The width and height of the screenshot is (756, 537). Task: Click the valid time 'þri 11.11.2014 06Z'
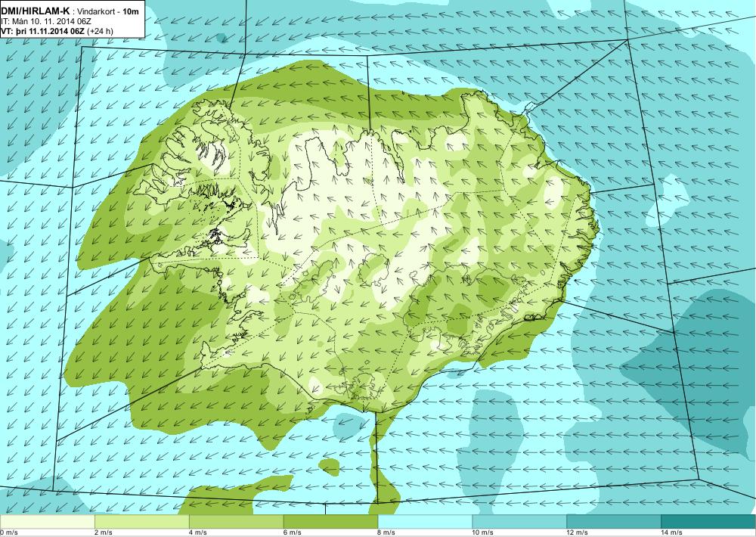pyautogui.click(x=48, y=31)
